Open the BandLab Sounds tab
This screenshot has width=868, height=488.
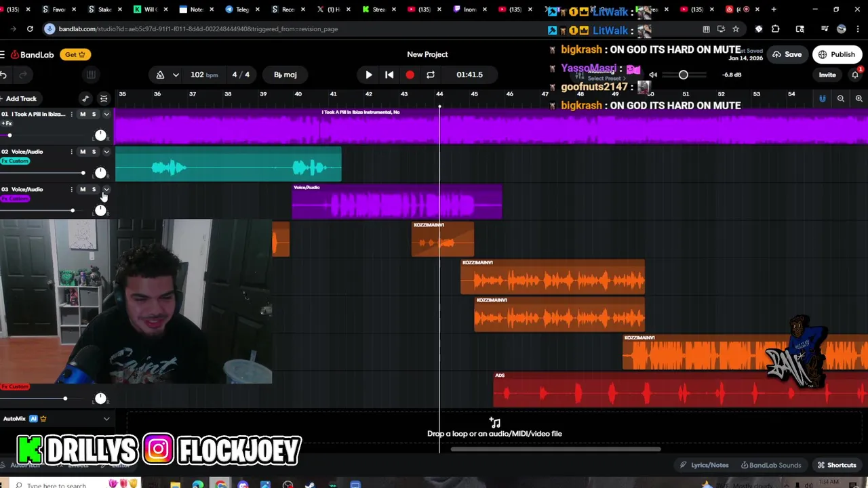tap(771, 465)
